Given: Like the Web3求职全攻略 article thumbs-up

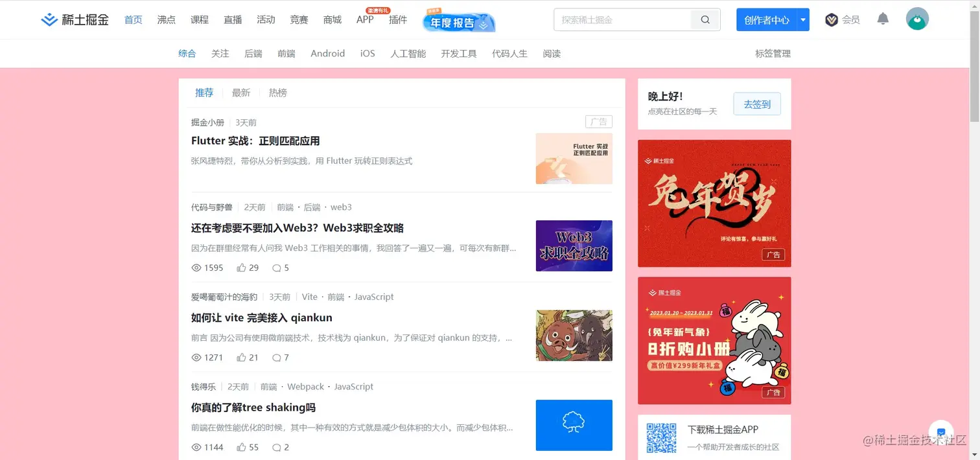Looking at the screenshot, I should (x=241, y=268).
